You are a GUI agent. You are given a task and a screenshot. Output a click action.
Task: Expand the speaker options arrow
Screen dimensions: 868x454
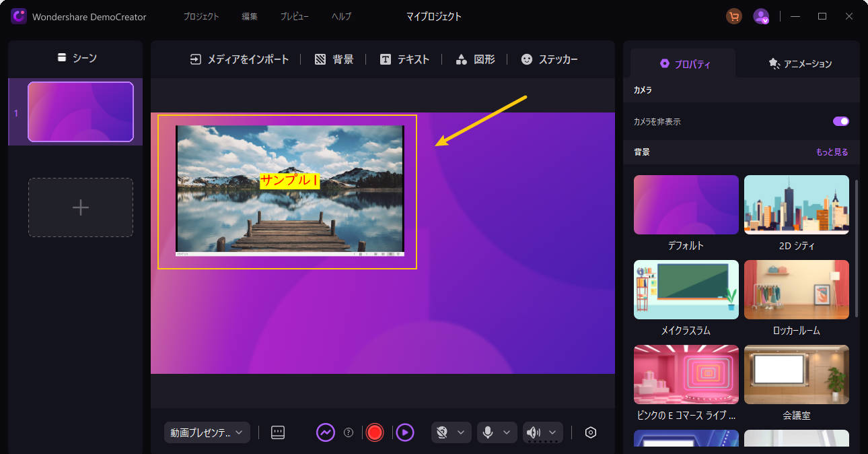point(552,432)
